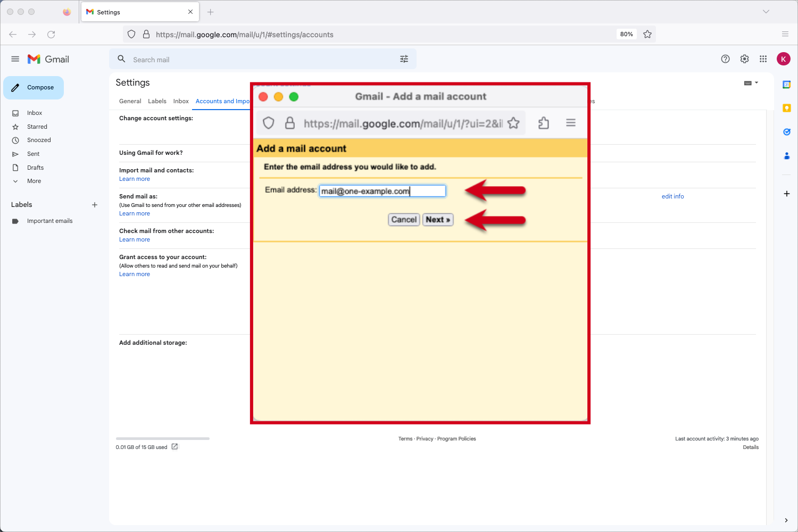798x532 pixels.
Task: Reload the page in the browser
Action: [x=51, y=35]
